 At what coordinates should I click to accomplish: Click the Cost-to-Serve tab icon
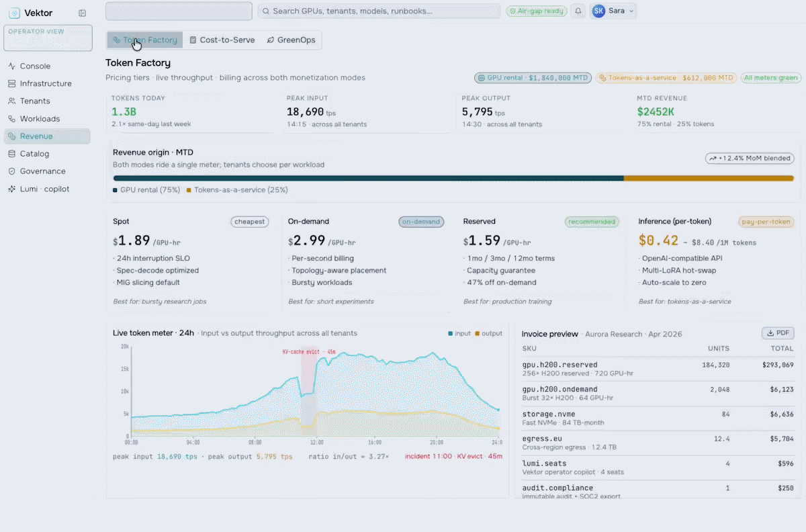(193, 40)
